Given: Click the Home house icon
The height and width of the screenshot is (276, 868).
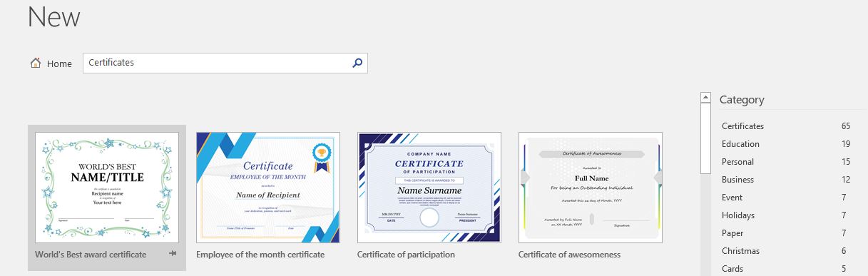Looking at the screenshot, I should [36, 63].
